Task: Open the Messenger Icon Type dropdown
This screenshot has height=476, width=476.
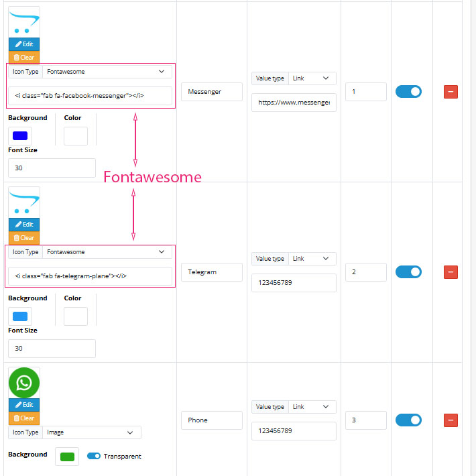Action: point(107,72)
